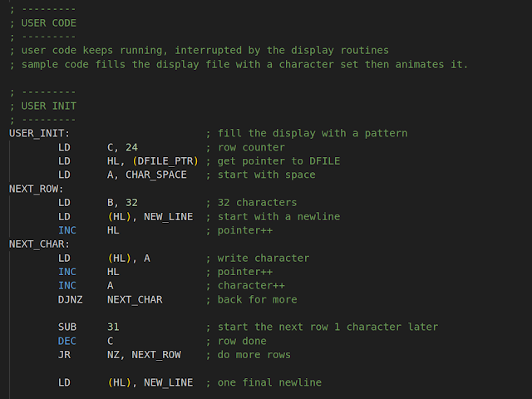532x399 pixels.
Task: Click the "USER CODE" comment heading
Action: tap(46, 22)
